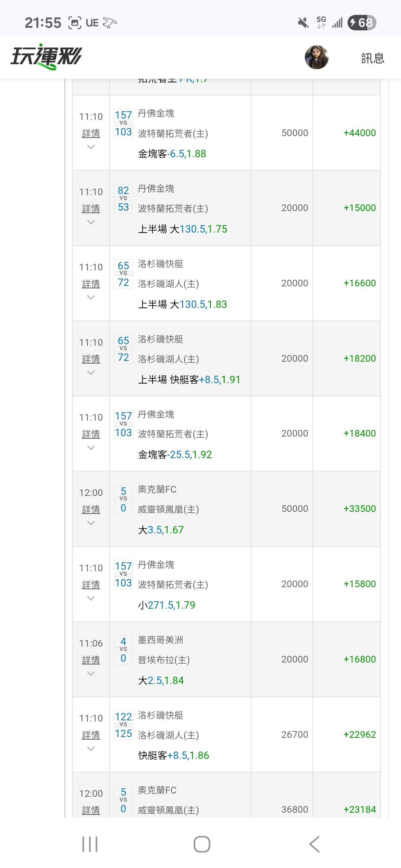Open 詳情 for the 金塊客-6.5 bet

[x=91, y=134]
